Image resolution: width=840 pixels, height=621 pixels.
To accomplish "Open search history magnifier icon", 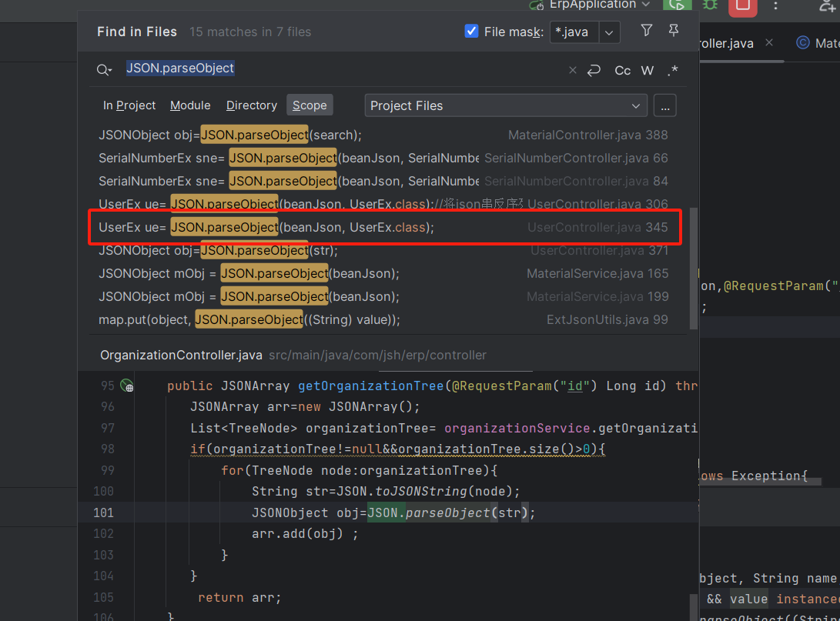I will [104, 69].
